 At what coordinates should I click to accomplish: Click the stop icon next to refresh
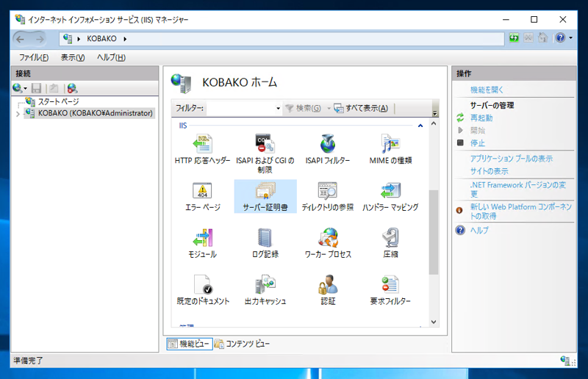[528, 38]
